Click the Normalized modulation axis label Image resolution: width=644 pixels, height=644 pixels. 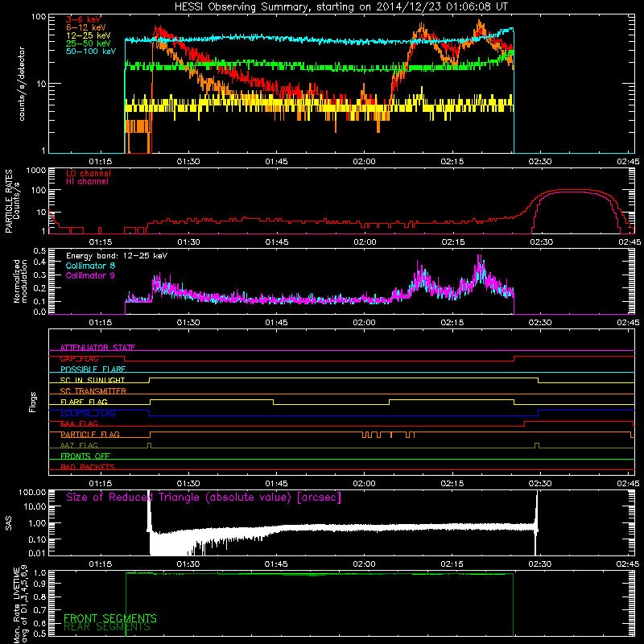point(21,281)
